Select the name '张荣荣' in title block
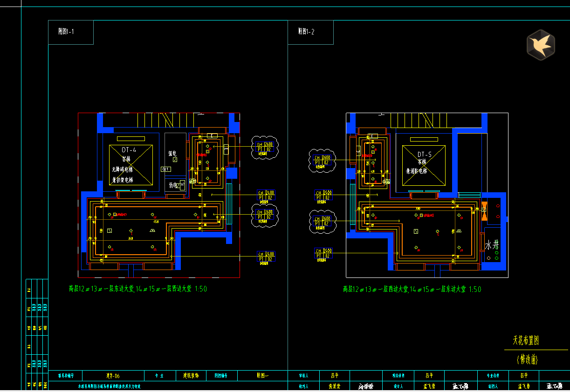 tap(335, 386)
